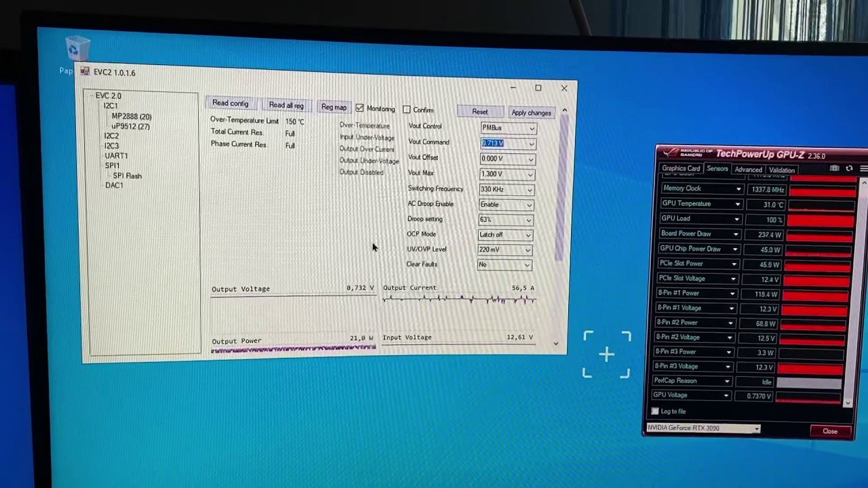Select the EVC 2.0 root tree node
868x488 pixels.
108,96
